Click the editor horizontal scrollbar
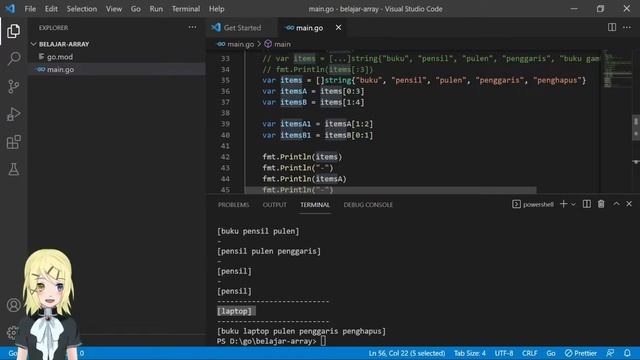 click(391, 190)
